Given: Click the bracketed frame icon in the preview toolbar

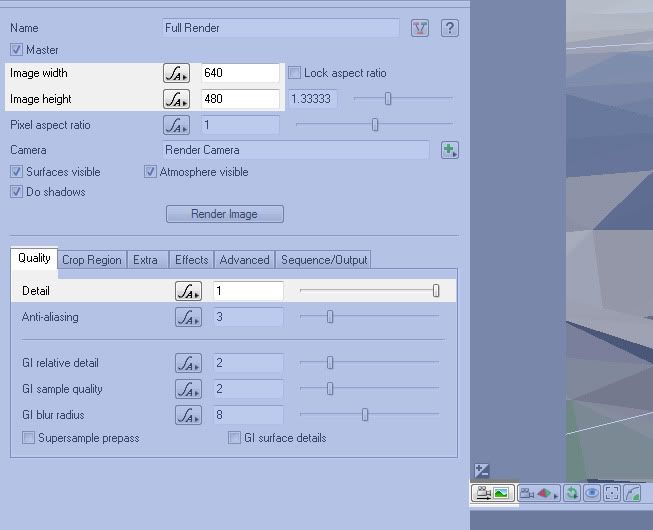Looking at the screenshot, I should click(x=611, y=493).
